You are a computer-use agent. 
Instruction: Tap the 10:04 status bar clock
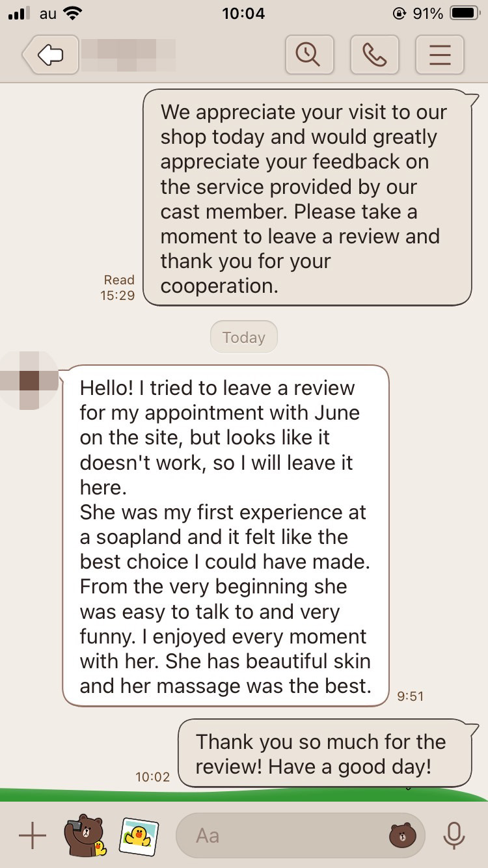point(243,13)
